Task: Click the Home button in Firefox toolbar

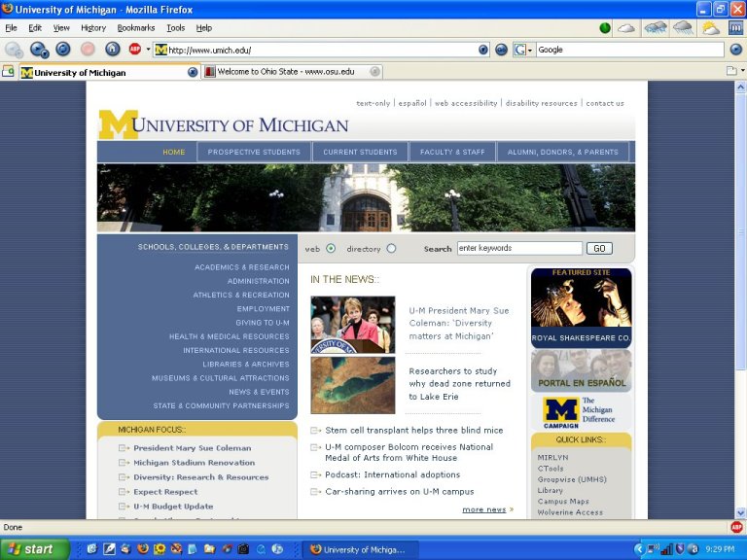Action: tap(113, 50)
